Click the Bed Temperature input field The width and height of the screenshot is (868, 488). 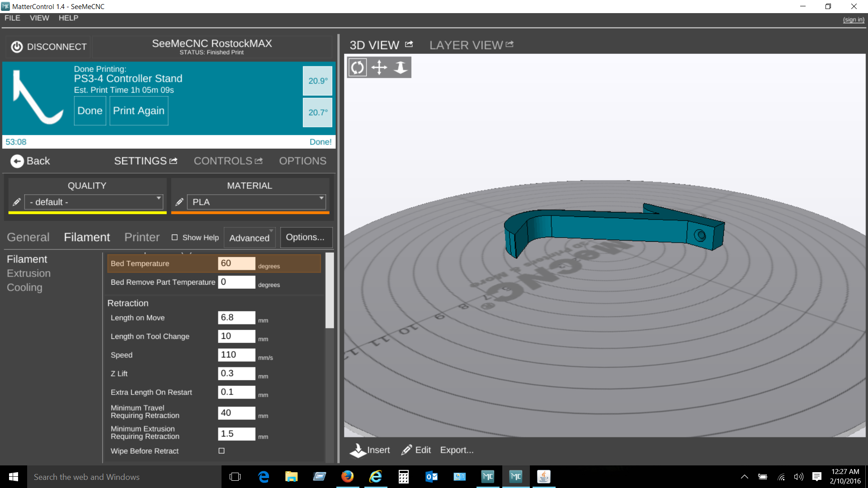[x=236, y=263]
